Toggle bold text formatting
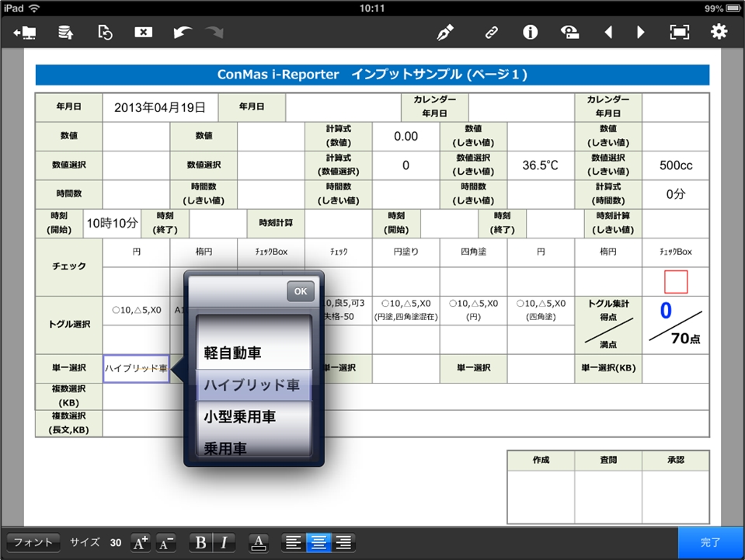The height and width of the screenshot is (560, 745). tap(200, 542)
